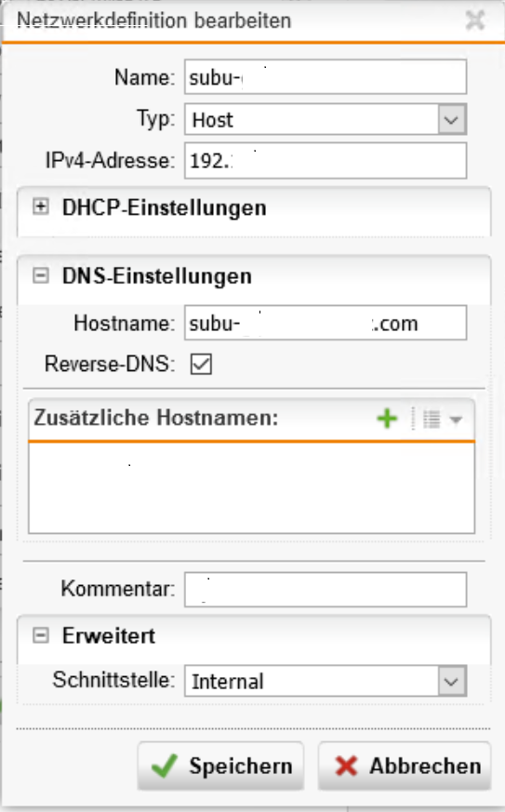Save the network definition with Speichern

tap(220, 765)
